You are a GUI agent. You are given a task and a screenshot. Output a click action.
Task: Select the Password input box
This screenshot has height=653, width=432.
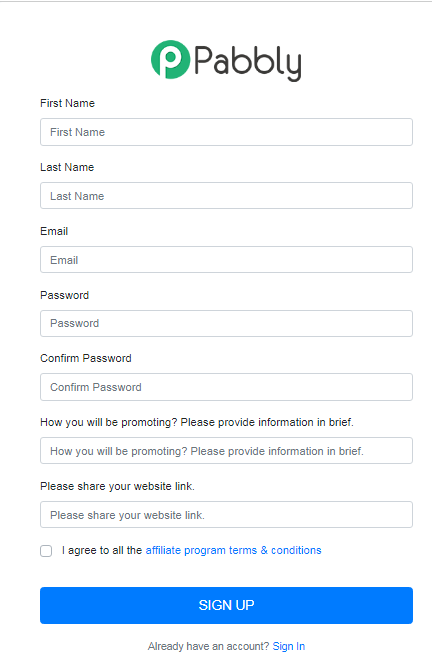click(226, 324)
